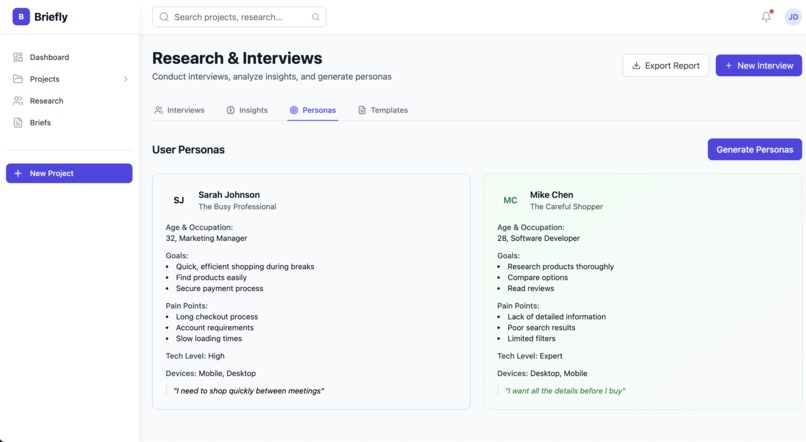The width and height of the screenshot is (806, 442).
Task: Click the New Interview button
Action: [x=759, y=65]
